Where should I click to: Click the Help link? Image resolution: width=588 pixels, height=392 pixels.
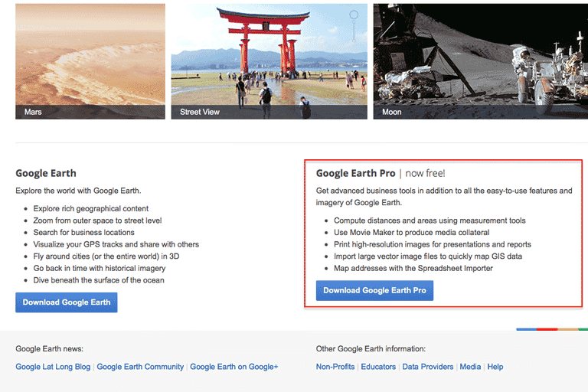pyautogui.click(x=495, y=367)
